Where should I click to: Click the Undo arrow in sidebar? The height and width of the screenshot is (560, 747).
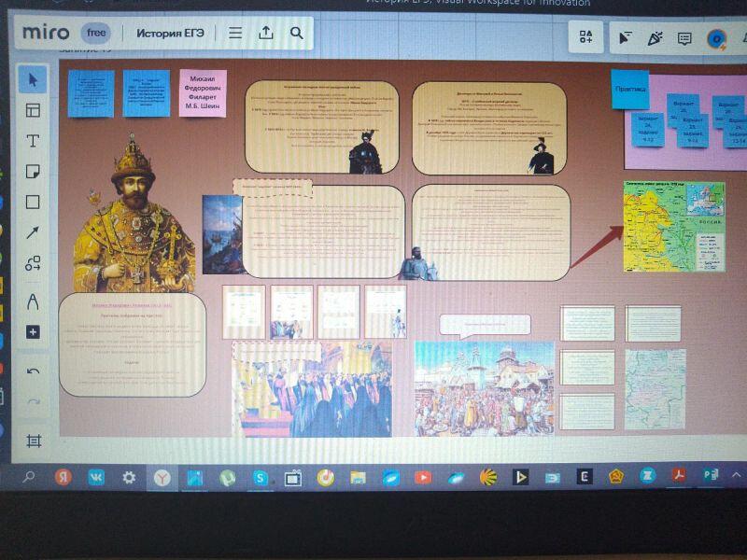34,371
